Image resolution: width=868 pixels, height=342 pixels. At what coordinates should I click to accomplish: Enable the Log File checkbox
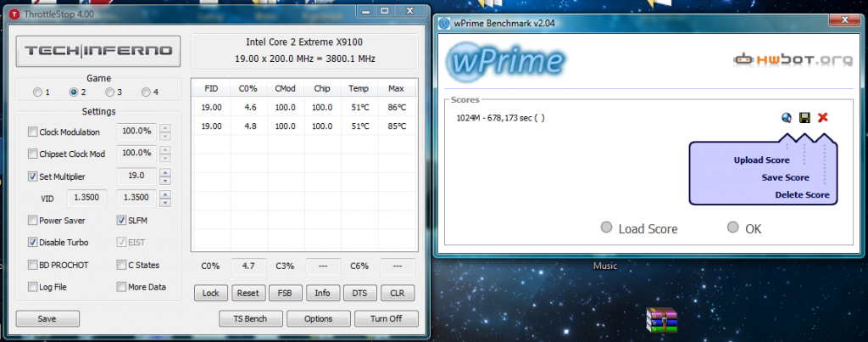coord(33,287)
